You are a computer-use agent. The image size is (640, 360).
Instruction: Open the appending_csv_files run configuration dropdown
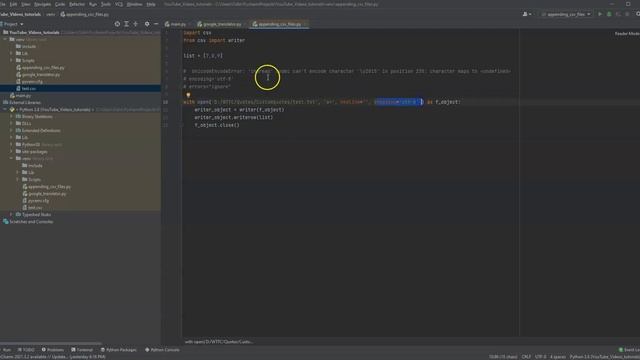[566, 14]
